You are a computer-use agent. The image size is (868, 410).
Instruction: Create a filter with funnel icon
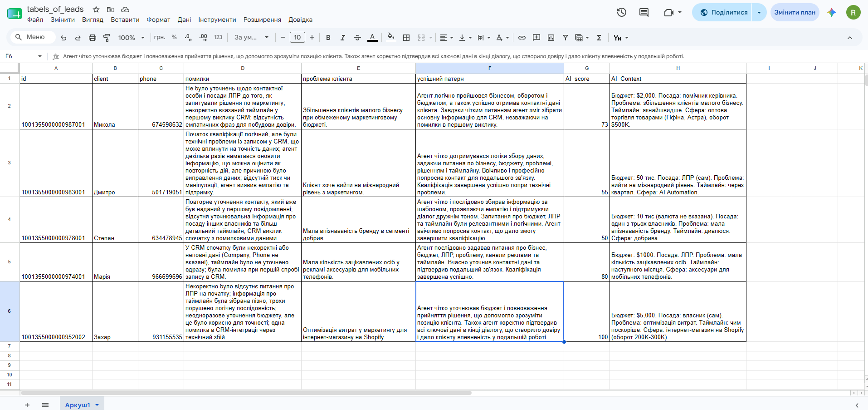566,38
